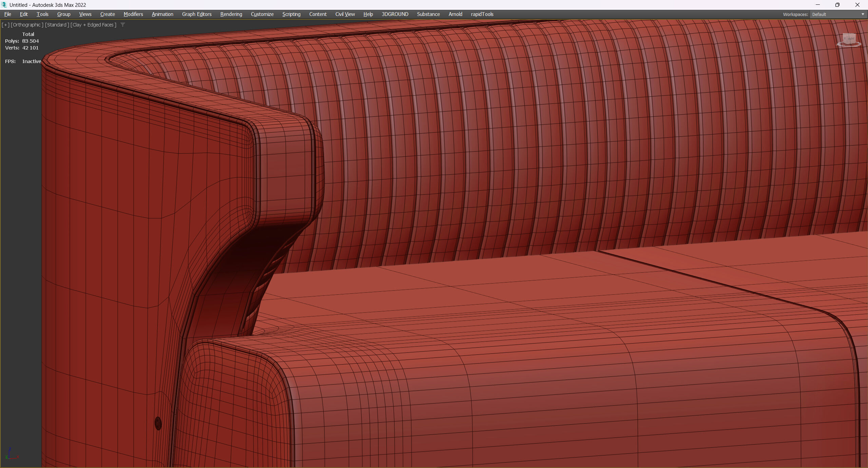Click the Polys count 83 504
Screen dimensions: 868x468
coord(31,41)
